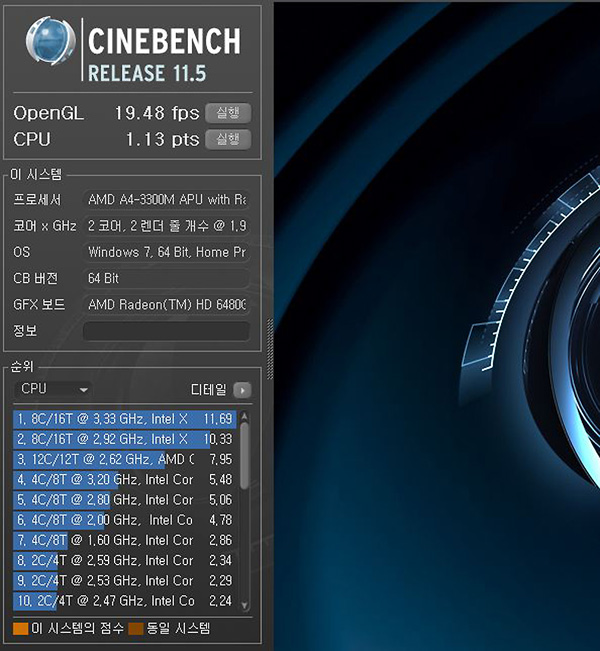
Task: Open the CPU ranking type dropdown
Action: tap(54, 389)
